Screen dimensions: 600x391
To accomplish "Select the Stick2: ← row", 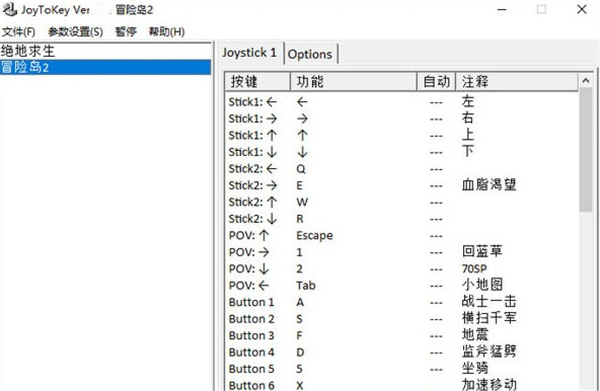I will [402, 169].
